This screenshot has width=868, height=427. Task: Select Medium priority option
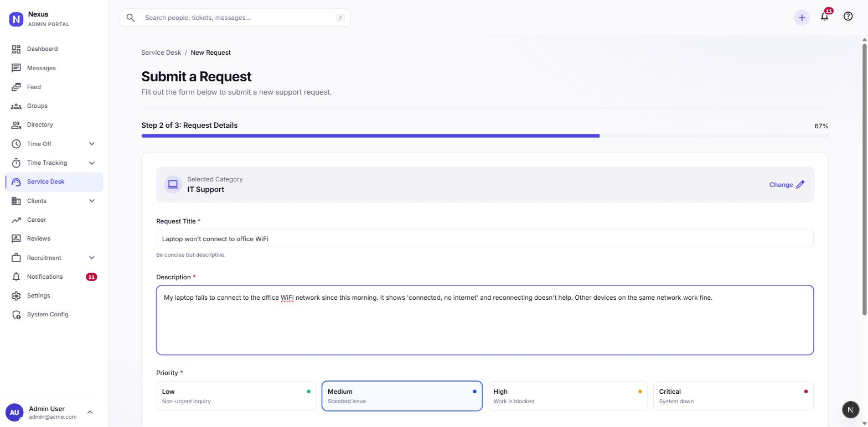(402, 396)
